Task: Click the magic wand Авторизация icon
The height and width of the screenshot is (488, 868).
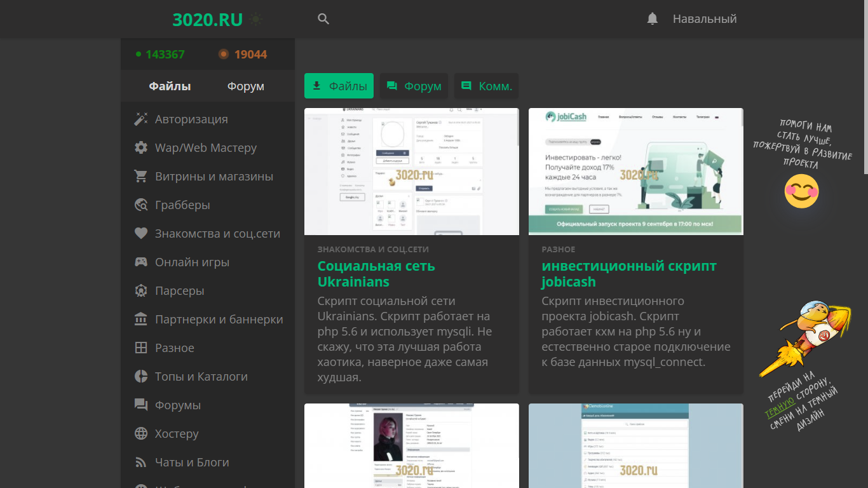Action: pyautogui.click(x=141, y=119)
